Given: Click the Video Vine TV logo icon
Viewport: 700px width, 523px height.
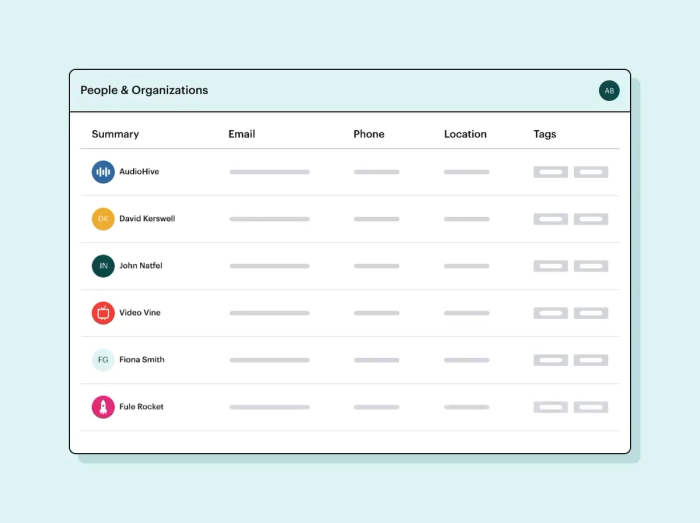Looking at the screenshot, I should point(103,313).
